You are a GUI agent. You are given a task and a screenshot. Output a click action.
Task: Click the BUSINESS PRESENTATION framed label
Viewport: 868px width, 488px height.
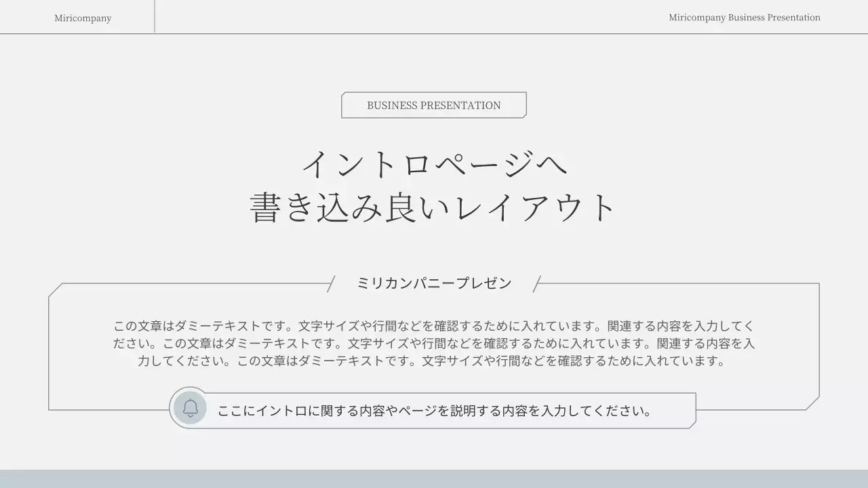pyautogui.click(x=433, y=105)
